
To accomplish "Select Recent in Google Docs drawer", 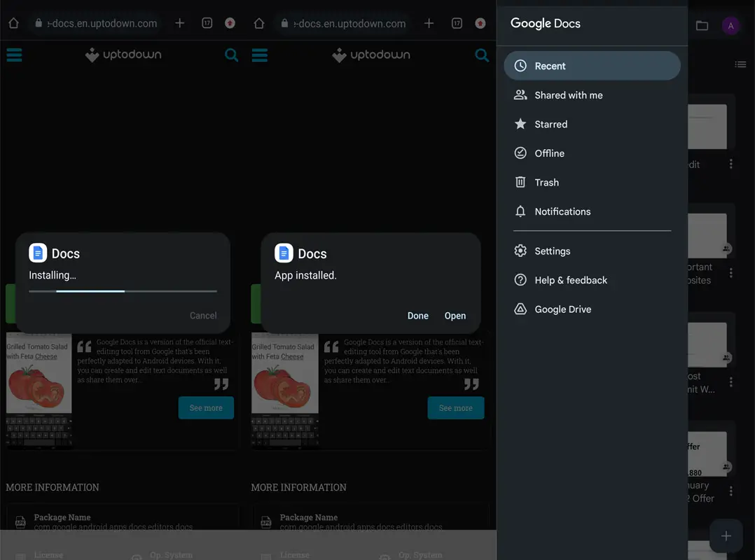I will point(593,66).
